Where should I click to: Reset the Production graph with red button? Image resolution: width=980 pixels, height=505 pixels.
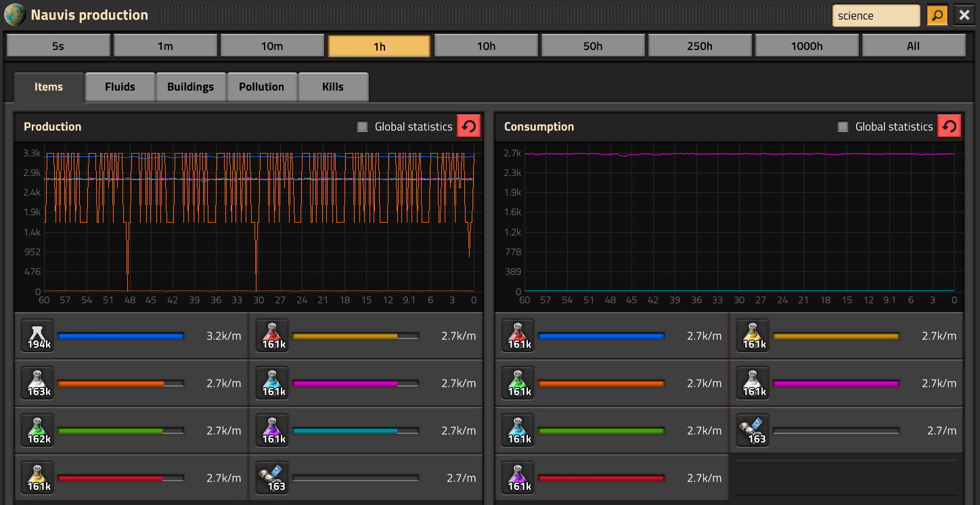(469, 126)
